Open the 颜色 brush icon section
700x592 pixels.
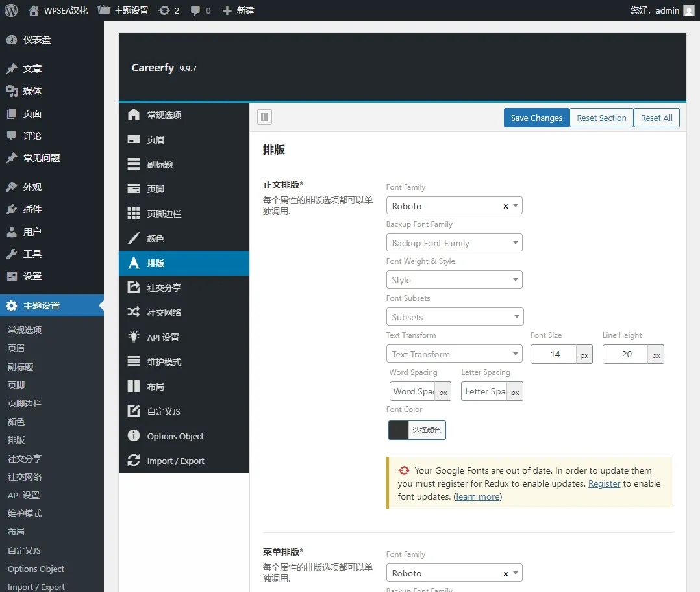click(x=134, y=238)
